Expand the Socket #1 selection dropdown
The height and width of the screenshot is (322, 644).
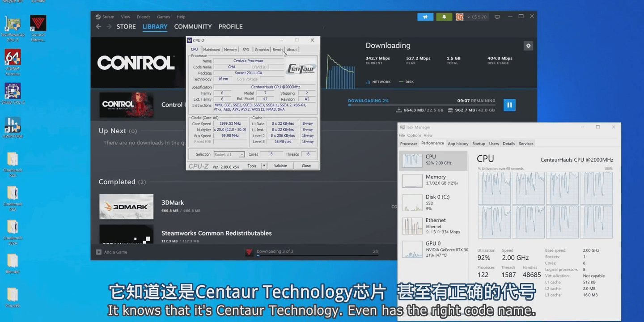click(241, 155)
